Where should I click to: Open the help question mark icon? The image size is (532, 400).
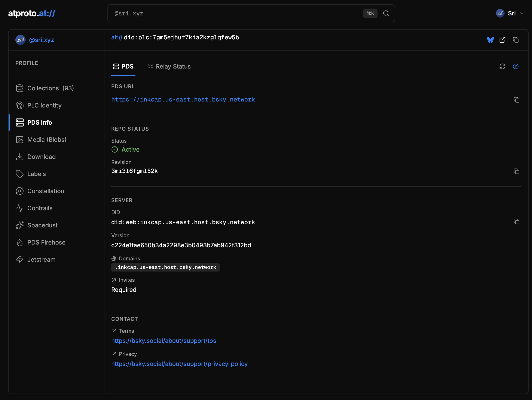click(x=515, y=66)
